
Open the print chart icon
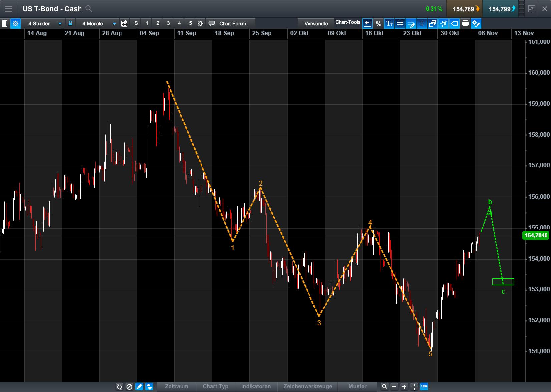click(465, 23)
